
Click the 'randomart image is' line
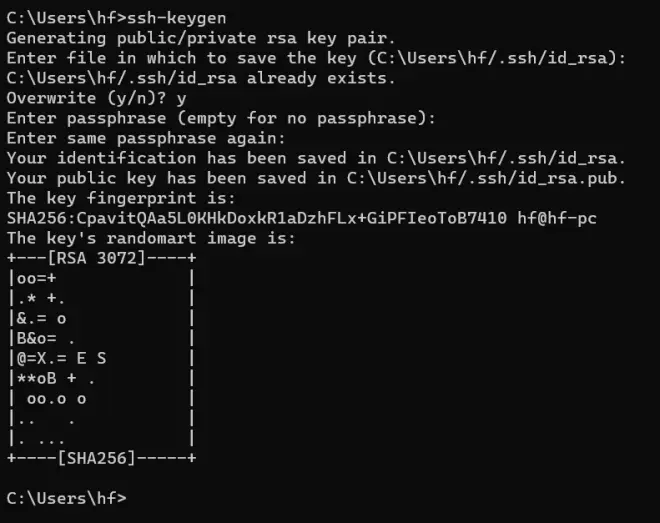point(151,239)
